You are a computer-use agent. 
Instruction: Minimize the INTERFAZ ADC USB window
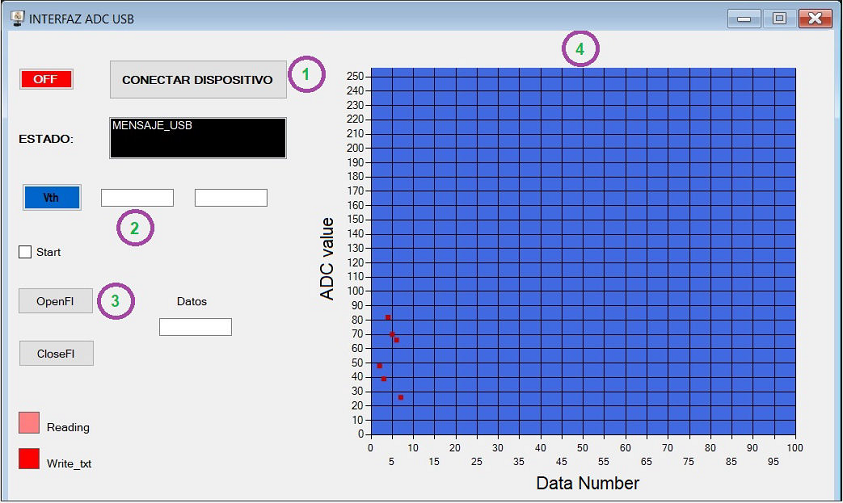[x=743, y=18]
